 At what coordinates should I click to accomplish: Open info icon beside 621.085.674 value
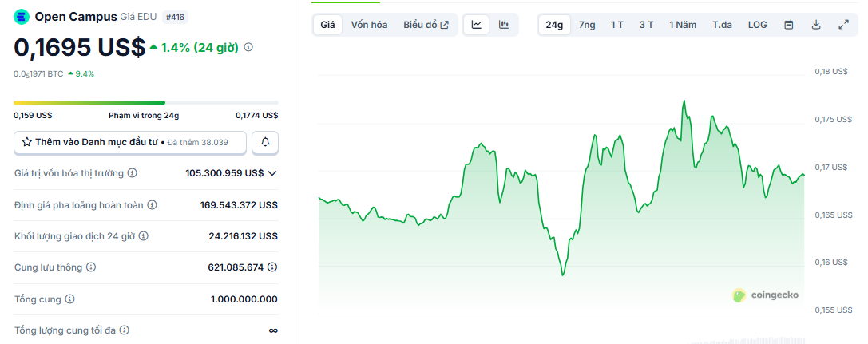(272, 267)
